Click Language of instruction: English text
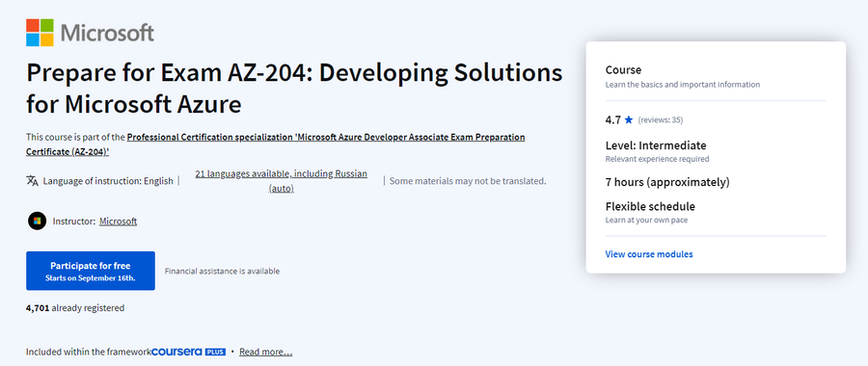 [x=108, y=181]
